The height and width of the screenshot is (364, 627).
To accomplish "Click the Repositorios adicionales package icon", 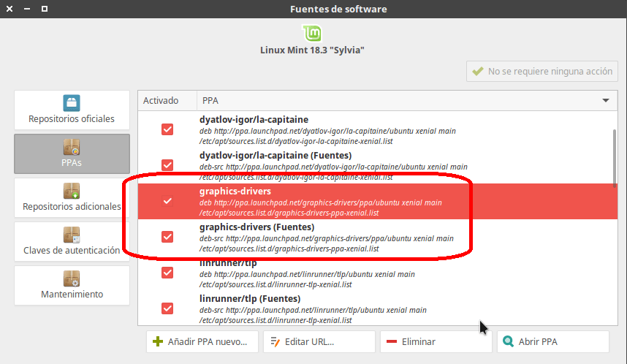I will pos(72,191).
